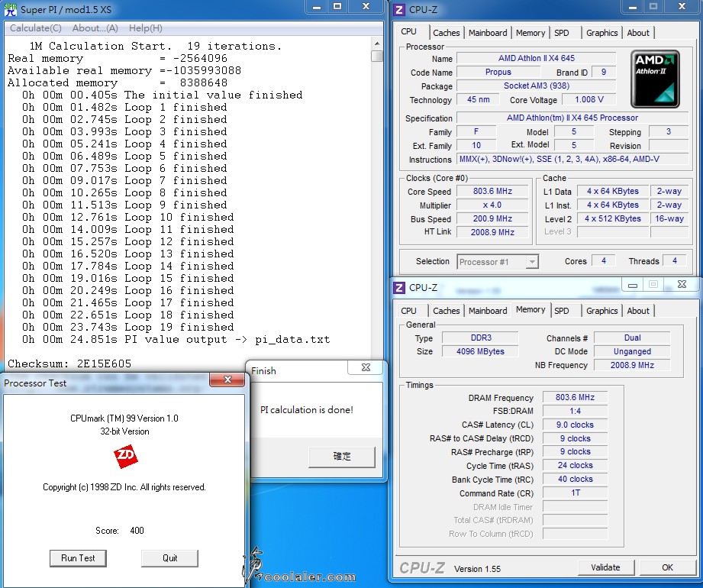Click the 200.9 MHz Bus Speed value
Screen dimensions: 703x588
[492, 218]
